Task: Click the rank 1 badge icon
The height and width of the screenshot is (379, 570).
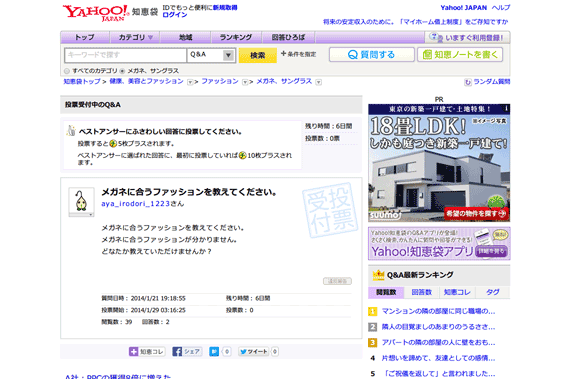Action: tap(373, 311)
